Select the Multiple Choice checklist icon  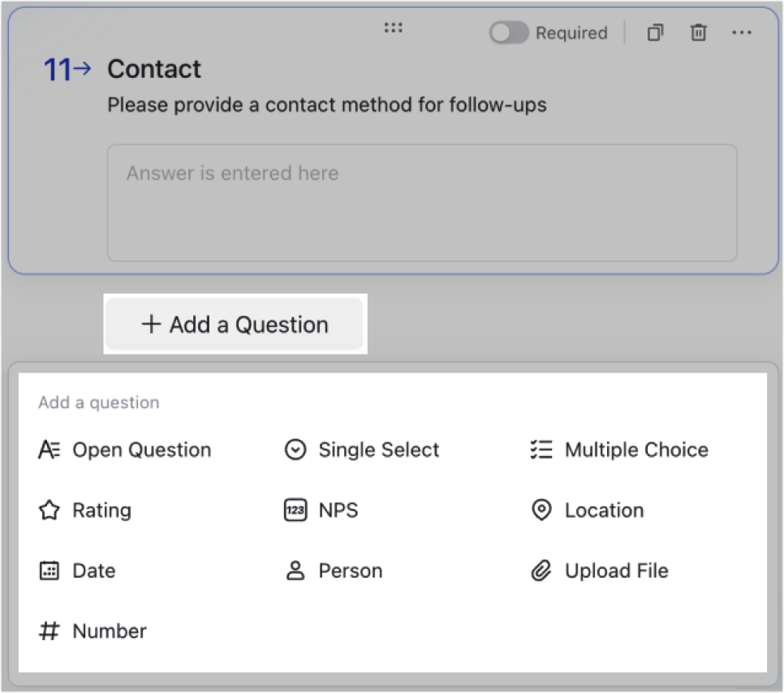pos(541,450)
